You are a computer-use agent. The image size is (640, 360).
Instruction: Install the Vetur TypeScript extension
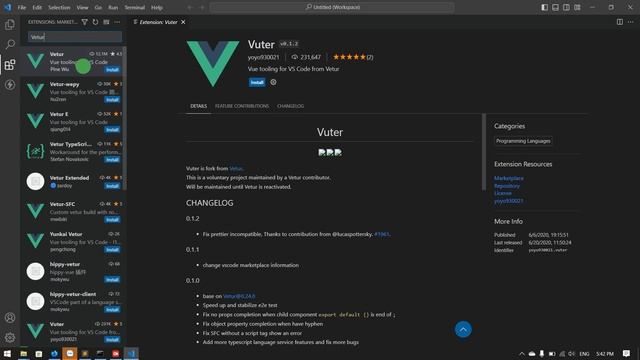[112, 160]
